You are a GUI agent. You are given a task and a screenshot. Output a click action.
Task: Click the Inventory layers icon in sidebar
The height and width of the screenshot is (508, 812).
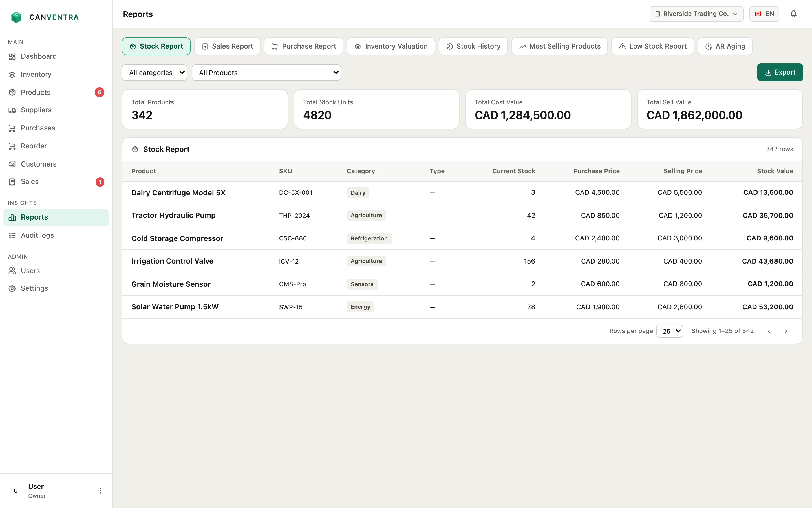[12, 75]
